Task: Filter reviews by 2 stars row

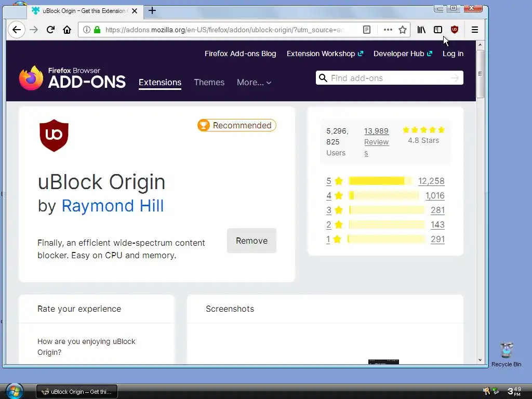Action: pos(385,224)
